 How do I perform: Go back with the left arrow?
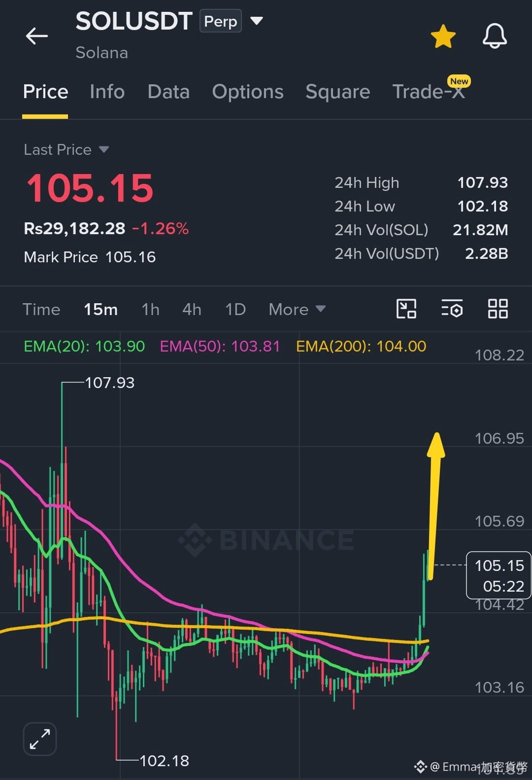pyautogui.click(x=37, y=36)
